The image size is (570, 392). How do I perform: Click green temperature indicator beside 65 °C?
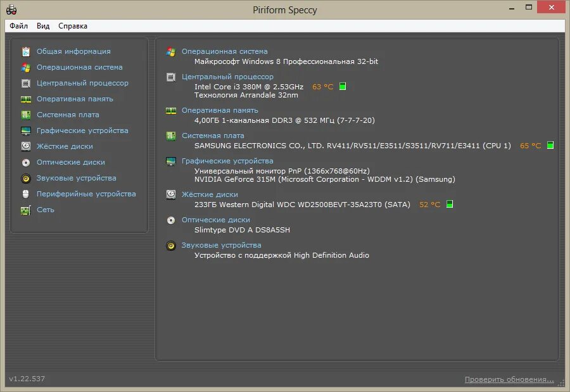tap(550, 145)
